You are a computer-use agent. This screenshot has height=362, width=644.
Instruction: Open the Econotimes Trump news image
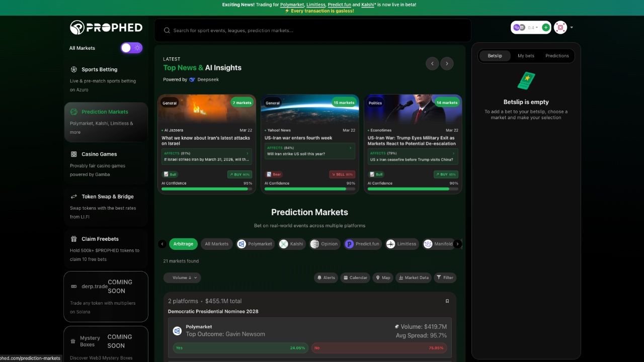413,109
